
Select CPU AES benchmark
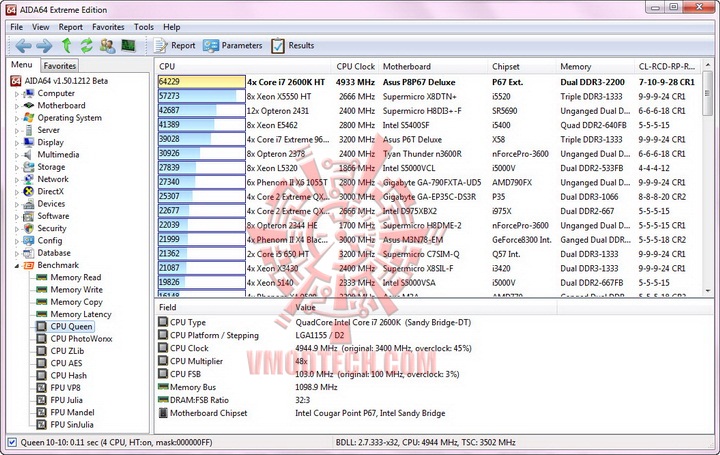click(66, 363)
